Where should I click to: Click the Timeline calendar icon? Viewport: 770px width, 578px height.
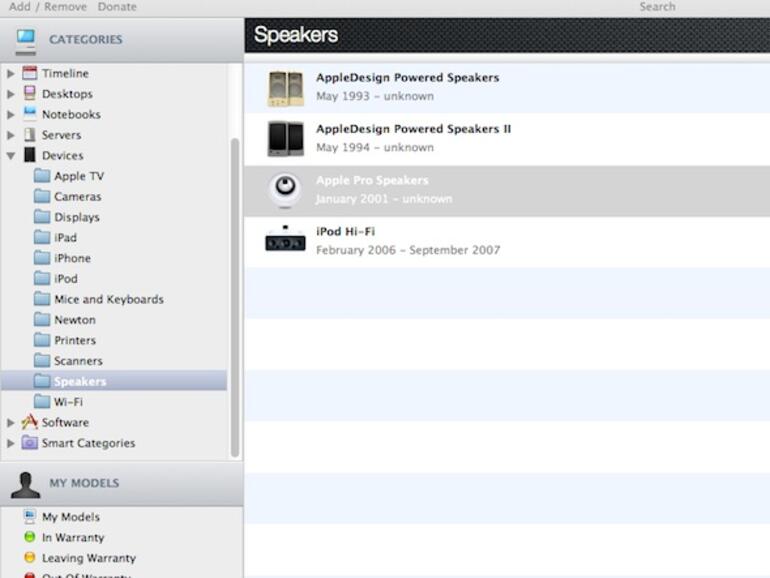[29, 73]
